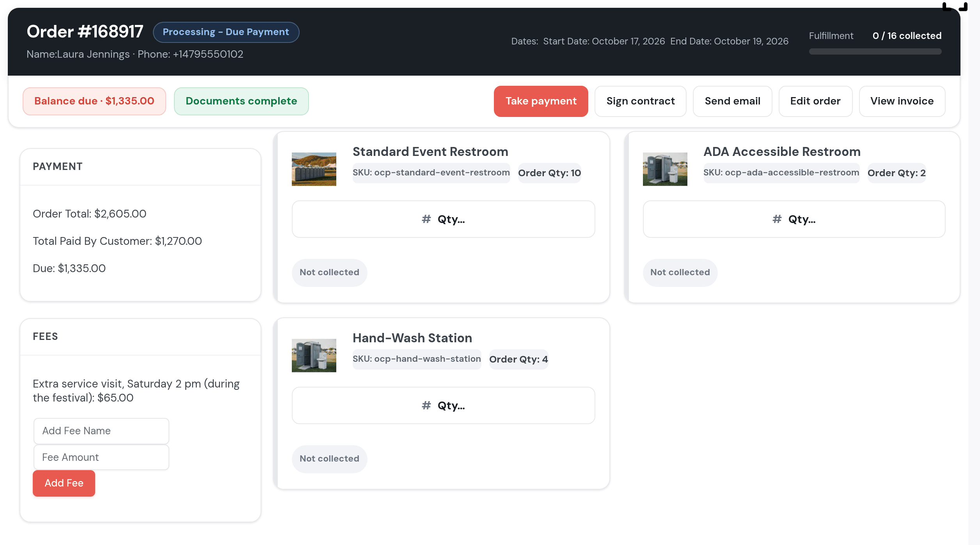Click the Processing - Due Payment status badge
The image size is (980, 545).
click(x=226, y=32)
